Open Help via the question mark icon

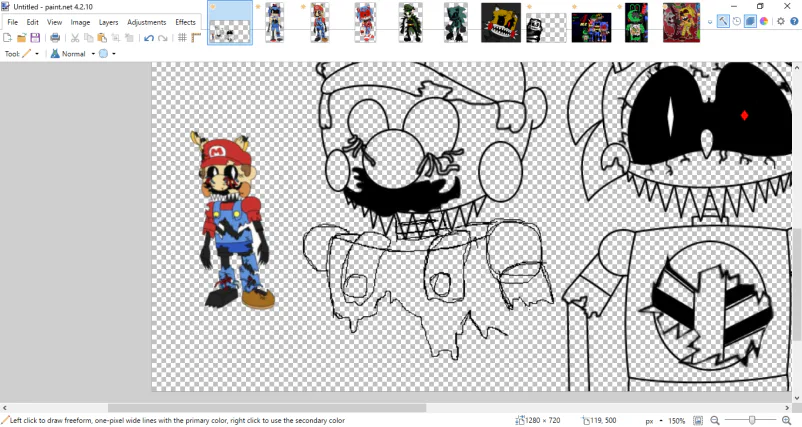[794, 21]
